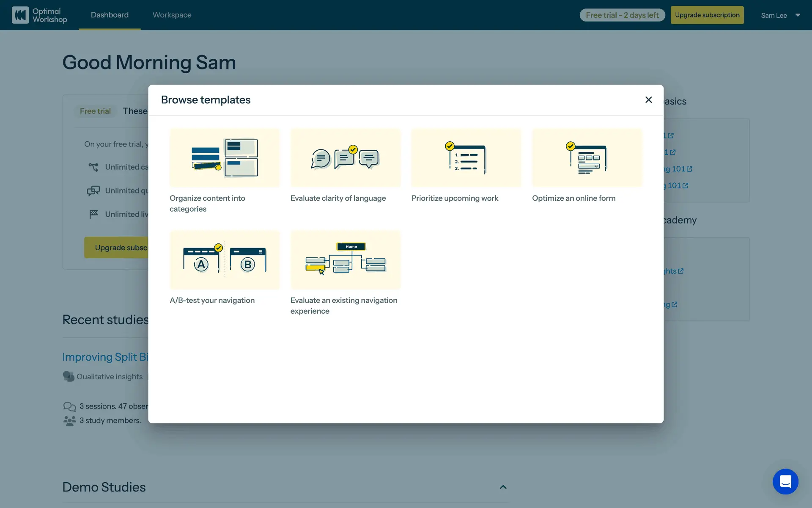Click Free trial - 2 days left badge
The image size is (812, 508).
click(x=622, y=15)
